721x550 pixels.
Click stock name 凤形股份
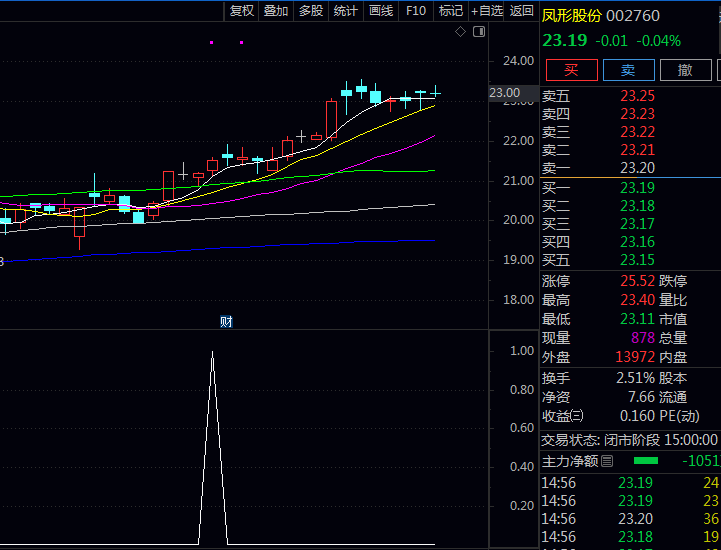(572, 16)
